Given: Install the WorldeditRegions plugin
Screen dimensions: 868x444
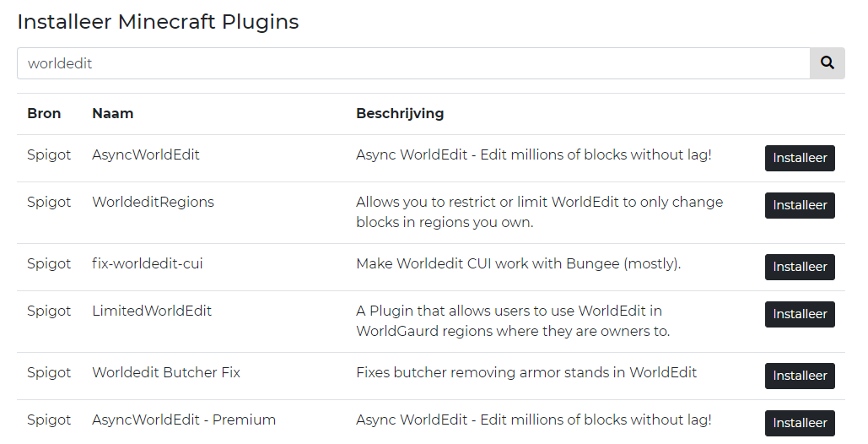Looking at the screenshot, I should 799,205.
